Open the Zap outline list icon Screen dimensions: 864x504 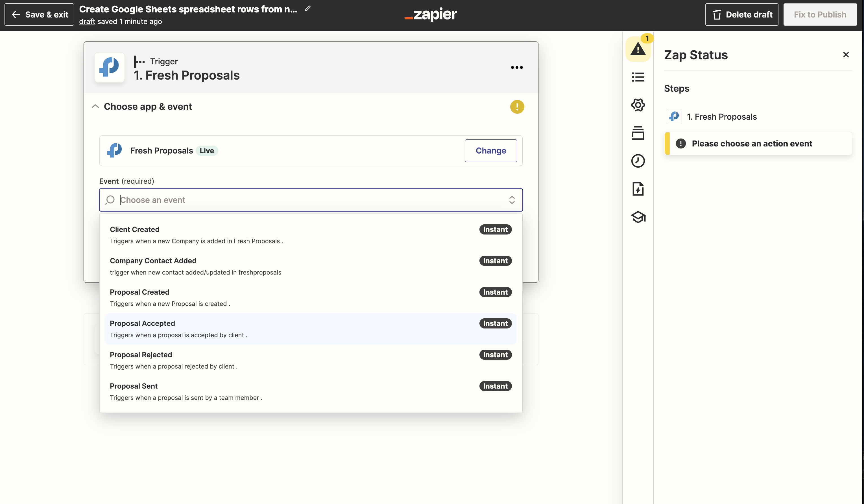[x=638, y=77]
